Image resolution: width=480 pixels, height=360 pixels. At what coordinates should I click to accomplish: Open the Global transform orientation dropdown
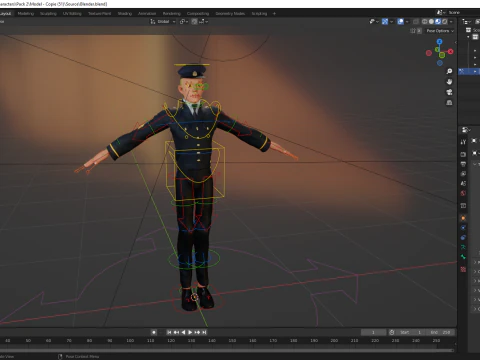[163, 22]
